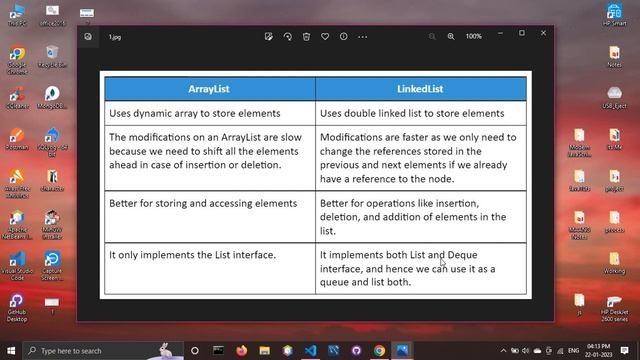Select the process folder on desktop
640x360 pixels.
[614, 222]
